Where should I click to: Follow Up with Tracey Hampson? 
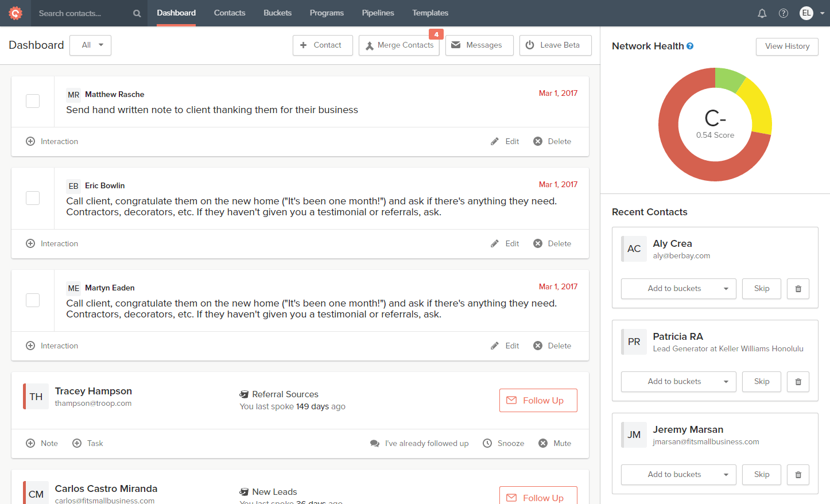(x=538, y=401)
